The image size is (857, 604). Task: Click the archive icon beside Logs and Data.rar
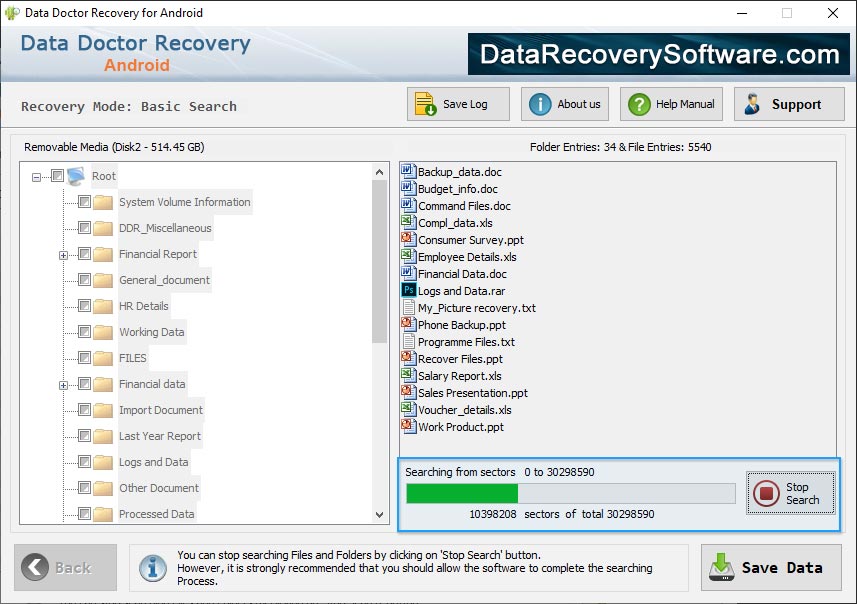[x=408, y=292]
